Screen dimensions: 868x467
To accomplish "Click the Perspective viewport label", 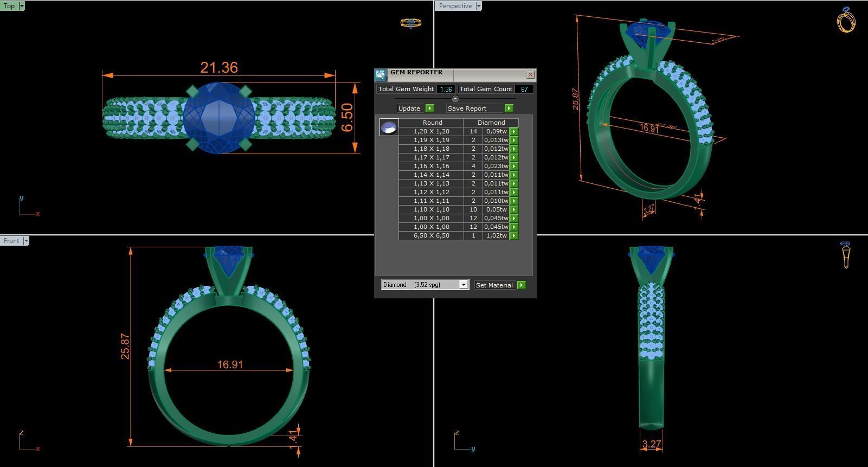I will tap(455, 6).
